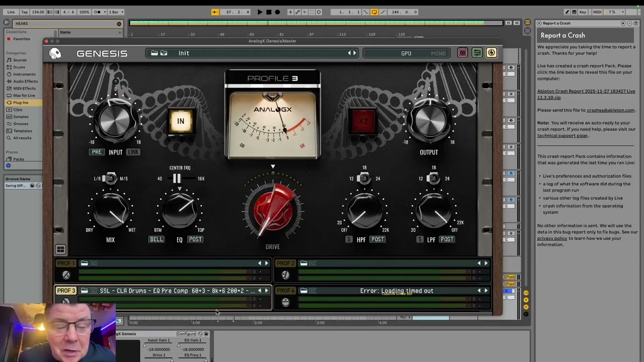The height and width of the screenshot is (362, 644).
Task: Open the preset folder icon next to Init
Action: (154, 53)
